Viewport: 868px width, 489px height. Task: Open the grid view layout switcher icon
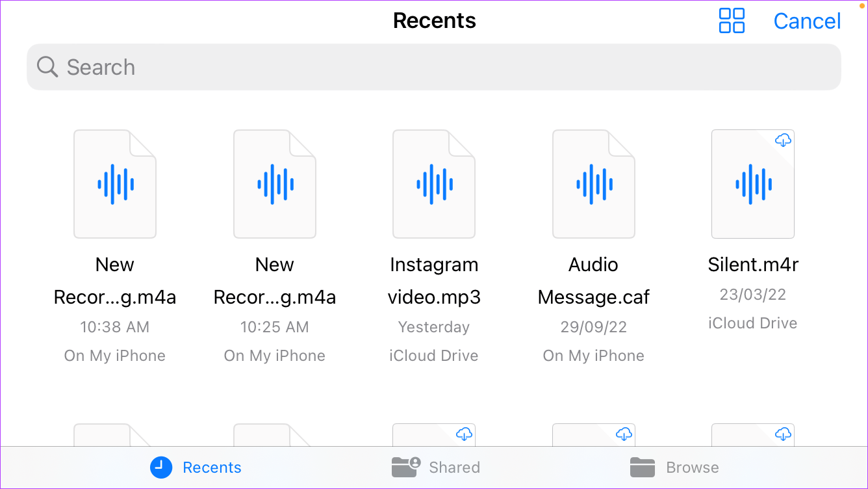click(732, 20)
